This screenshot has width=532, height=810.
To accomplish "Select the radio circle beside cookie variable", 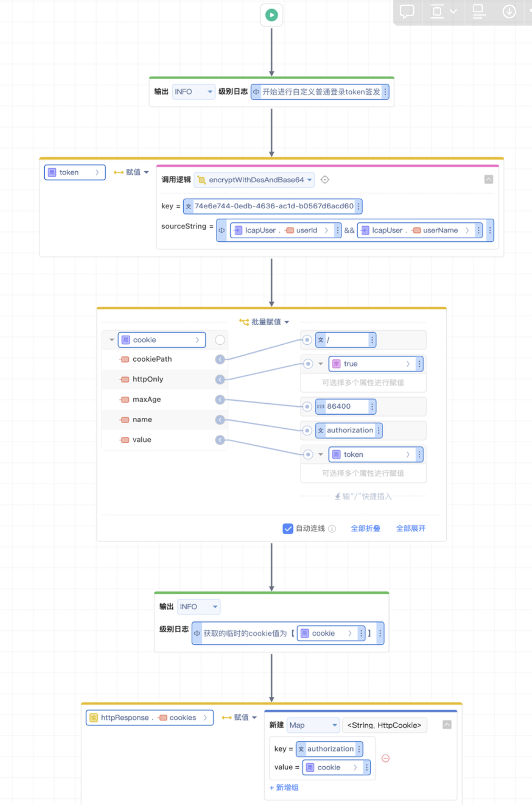I will point(220,340).
